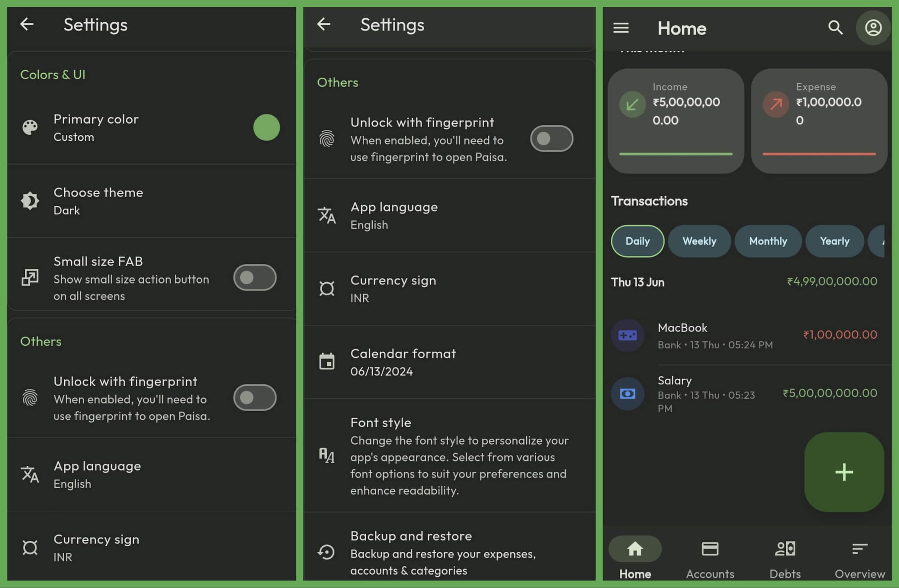Click the fingerprint icon next to Unlock with fingerprint
This screenshot has width=899, height=588.
pyautogui.click(x=327, y=139)
